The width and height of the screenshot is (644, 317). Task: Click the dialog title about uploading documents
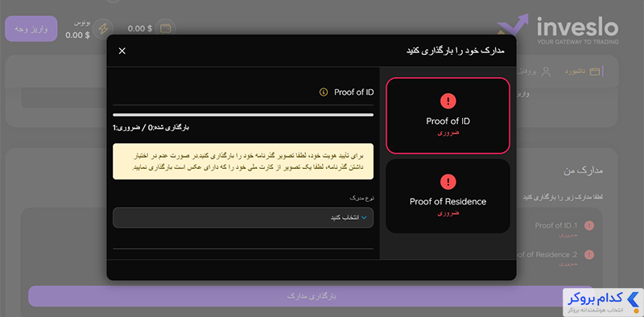[455, 51]
